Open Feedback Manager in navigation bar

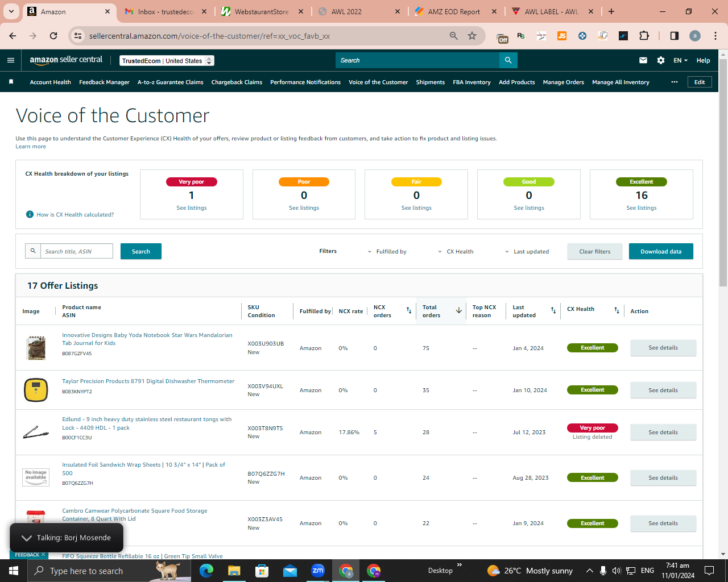[104, 82]
